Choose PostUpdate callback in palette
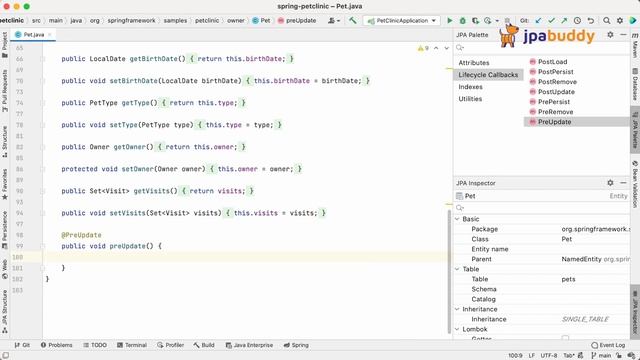The height and width of the screenshot is (360, 640). click(552, 92)
